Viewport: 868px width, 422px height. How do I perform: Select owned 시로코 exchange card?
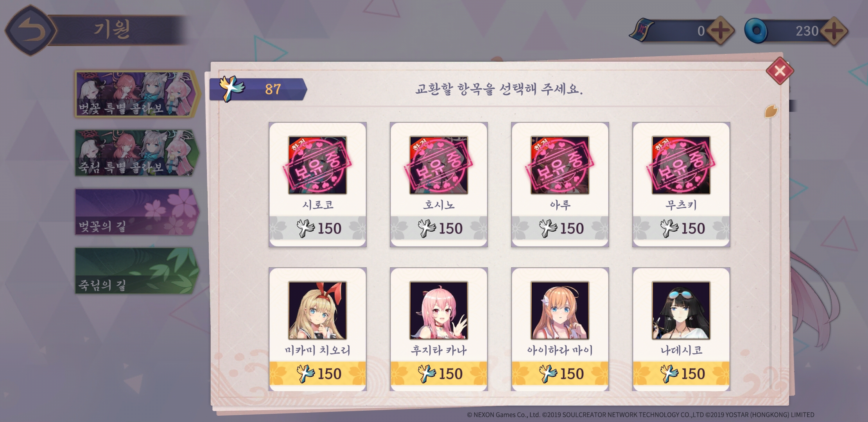coord(317,184)
